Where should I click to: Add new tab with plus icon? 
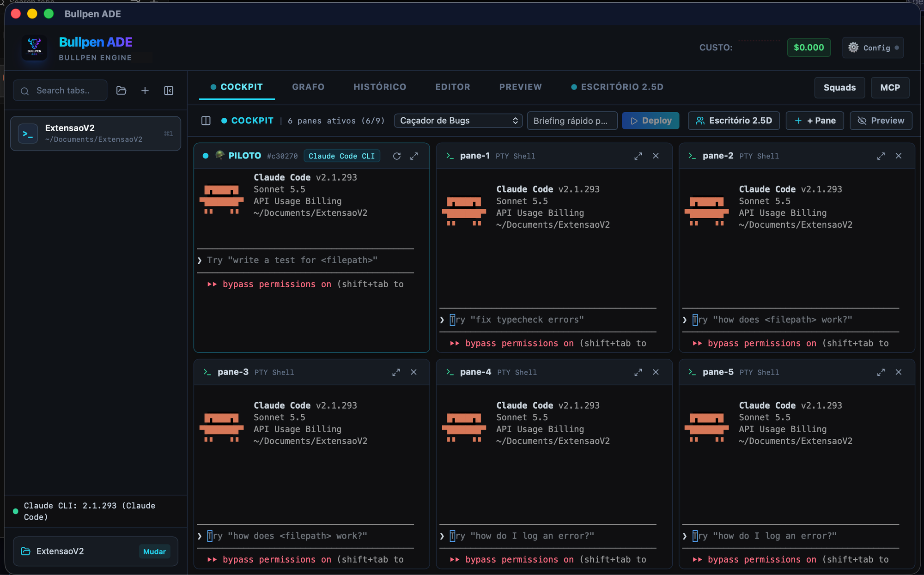point(145,91)
